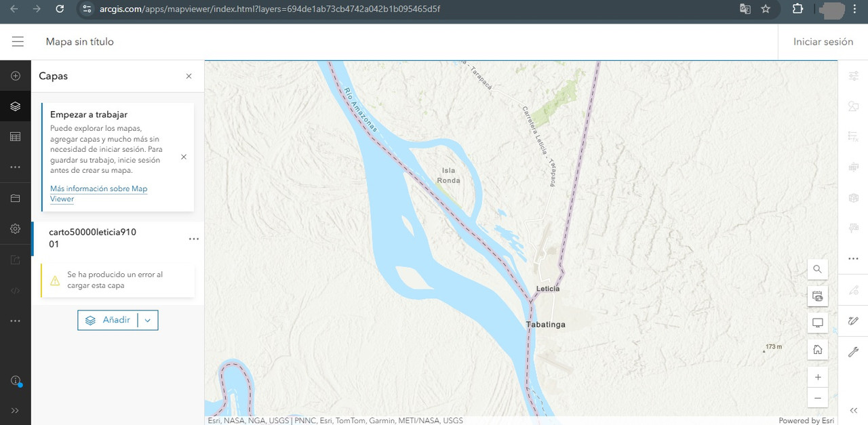Viewport: 868px width, 425px height.
Task: Open the ellipsis on the right light toolbar
Action: 854,259
